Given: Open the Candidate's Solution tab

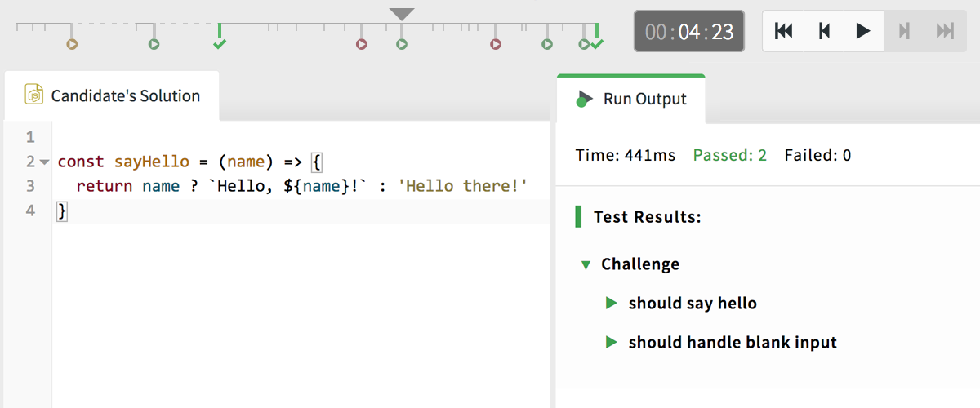Looking at the screenshot, I should click(x=112, y=95).
